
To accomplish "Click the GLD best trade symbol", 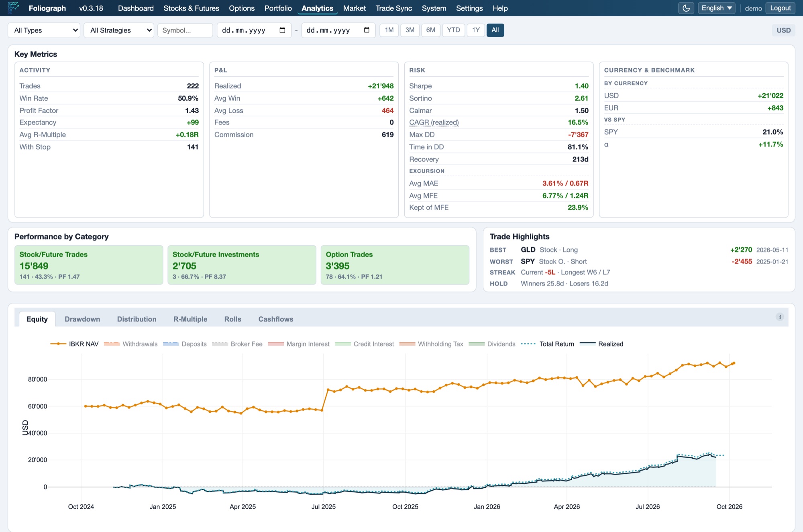I will pyautogui.click(x=528, y=250).
